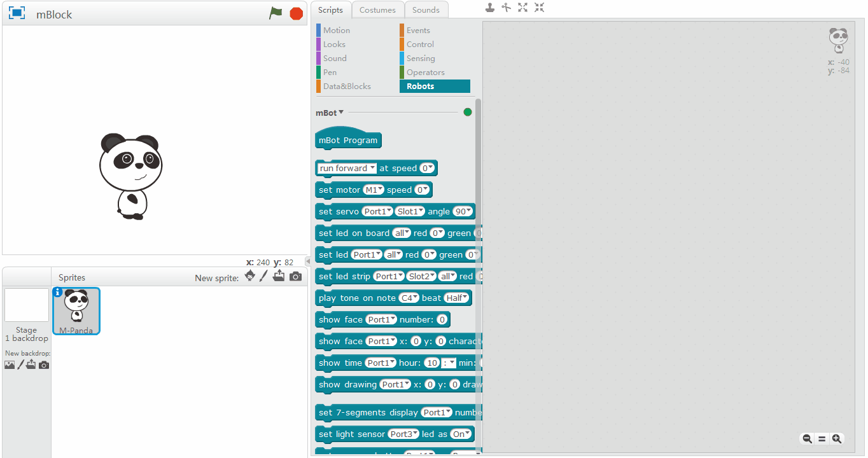868x458 pixels.
Task: Zoom in the scripts area
Action: coord(837,439)
